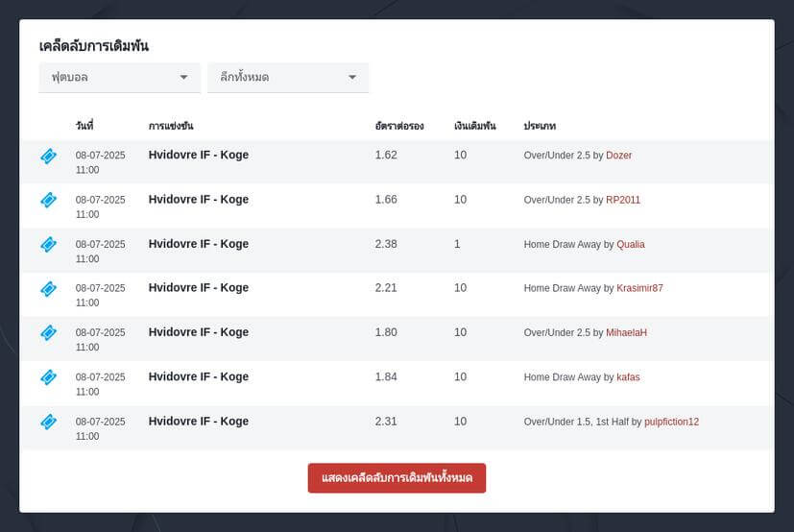Open tipster RP2011's profile link

623,200
